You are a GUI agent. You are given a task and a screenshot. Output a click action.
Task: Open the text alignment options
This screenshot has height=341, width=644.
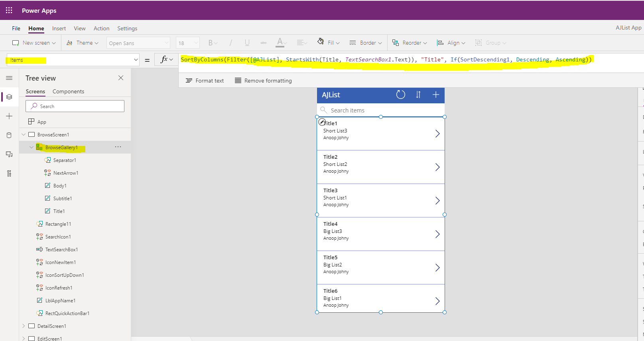point(302,43)
